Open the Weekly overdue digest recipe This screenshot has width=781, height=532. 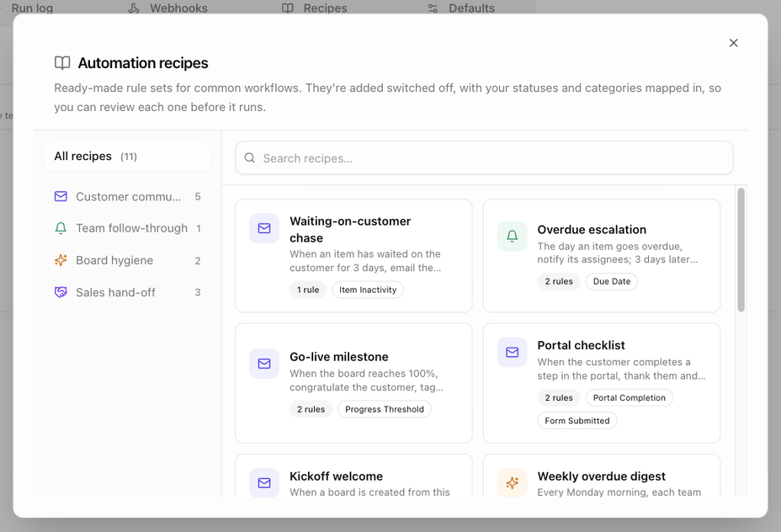pos(602,476)
